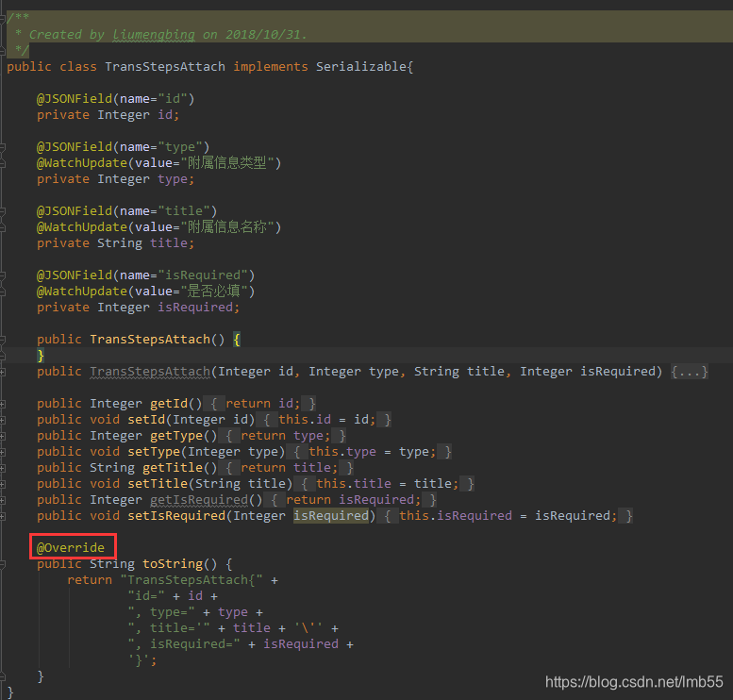Click the getId method name
This screenshot has height=700, width=733.
click(168, 404)
